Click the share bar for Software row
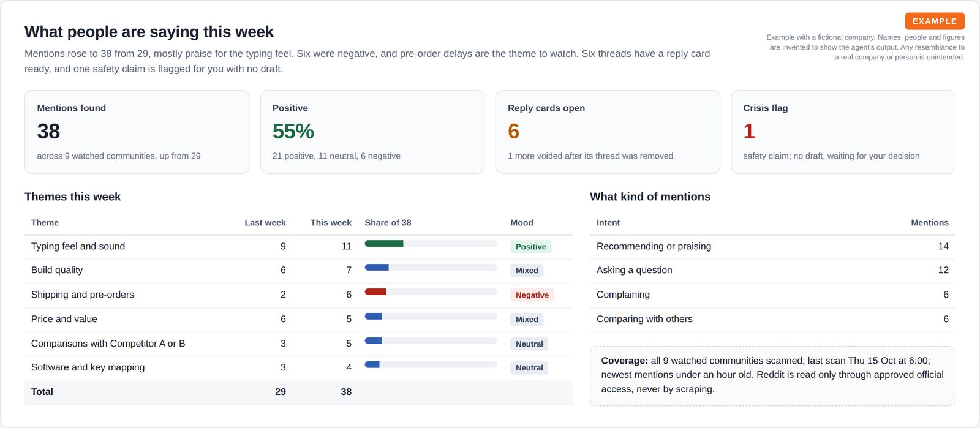 point(431,365)
